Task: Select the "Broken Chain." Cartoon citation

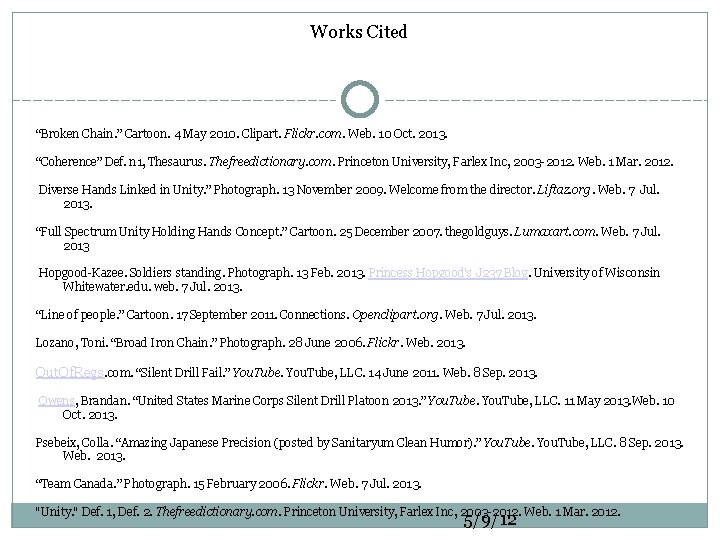Action: (x=242, y=134)
